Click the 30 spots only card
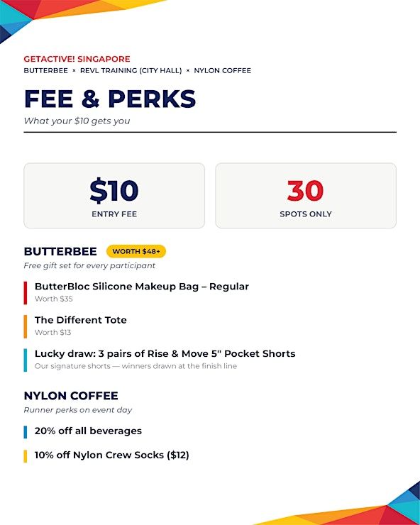Screen dimensions: 420x525 point(306,196)
